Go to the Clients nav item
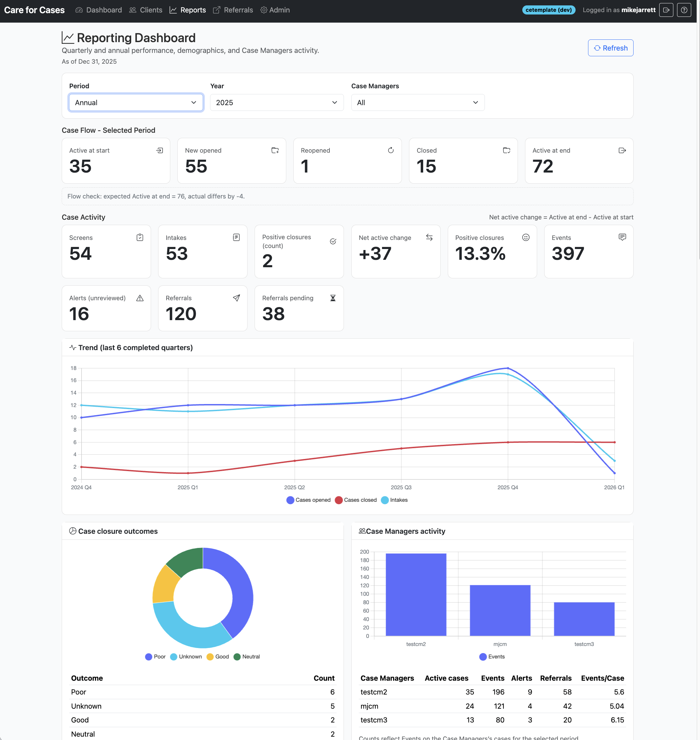700x740 pixels. [146, 10]
